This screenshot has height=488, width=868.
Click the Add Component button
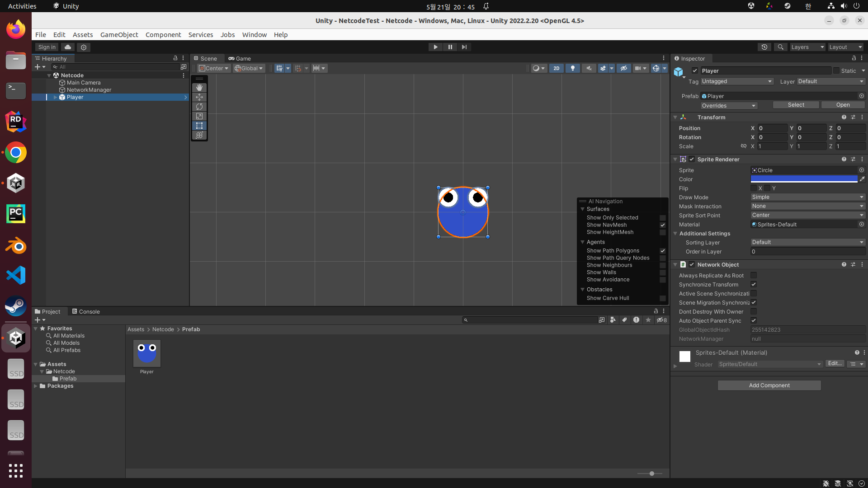coord(769,385)
